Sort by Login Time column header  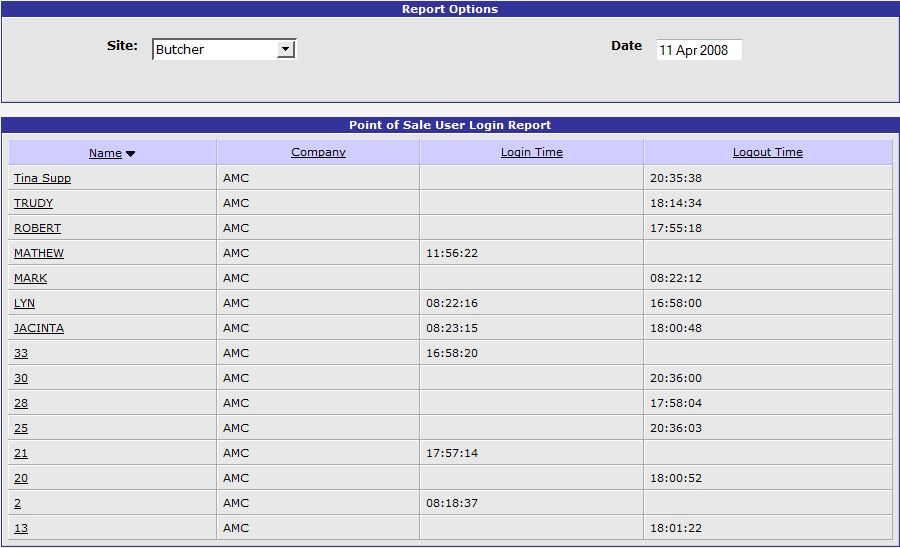tap(531, 152)
